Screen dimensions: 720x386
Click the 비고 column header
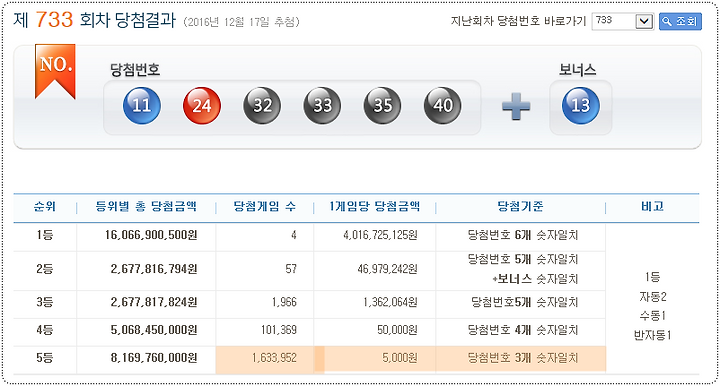click(x=652, y=206)
